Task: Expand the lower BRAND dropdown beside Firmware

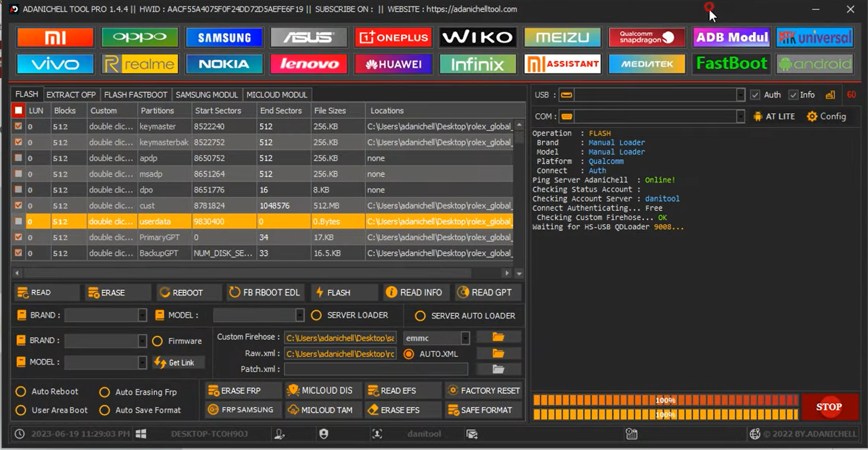Action: (x=142, y=340)
